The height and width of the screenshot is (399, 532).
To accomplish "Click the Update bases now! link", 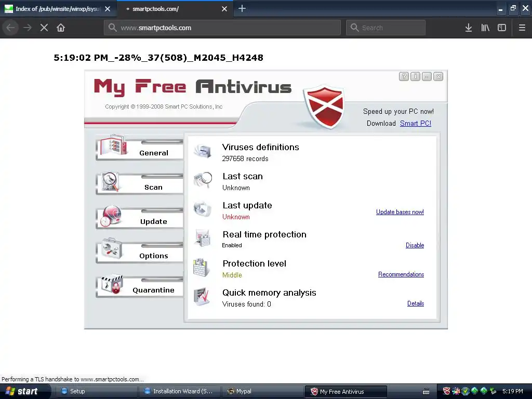I will tap(400, 212).
